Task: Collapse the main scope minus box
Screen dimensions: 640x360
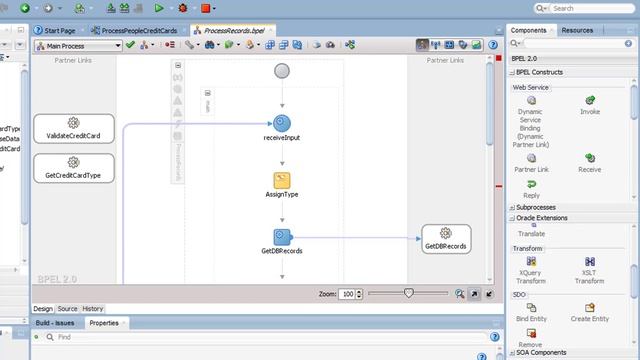Action: [x=178, y=65]
